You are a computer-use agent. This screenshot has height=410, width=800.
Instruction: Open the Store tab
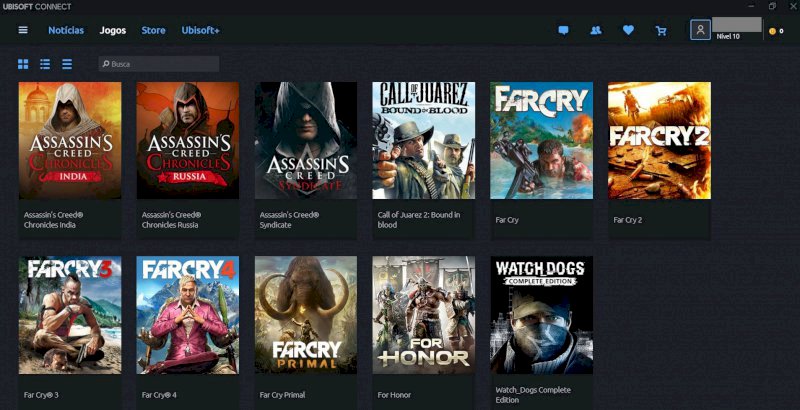(x=153, y=31)
